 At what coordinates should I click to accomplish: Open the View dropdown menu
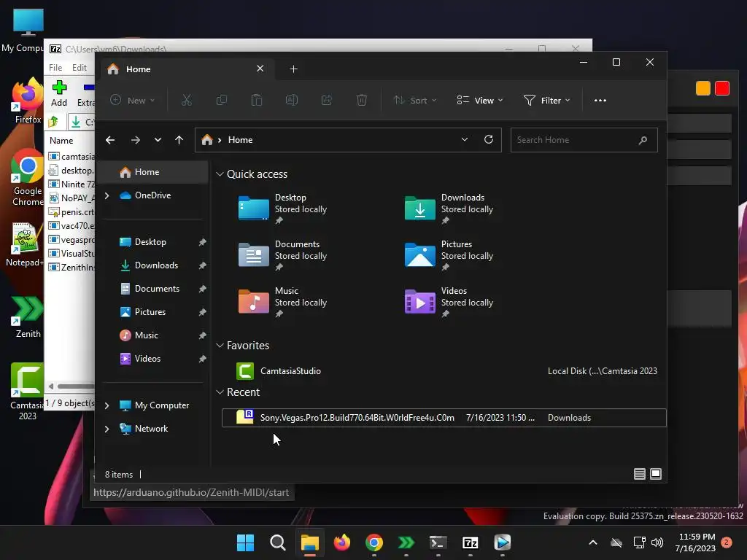[x=480, y=101]
